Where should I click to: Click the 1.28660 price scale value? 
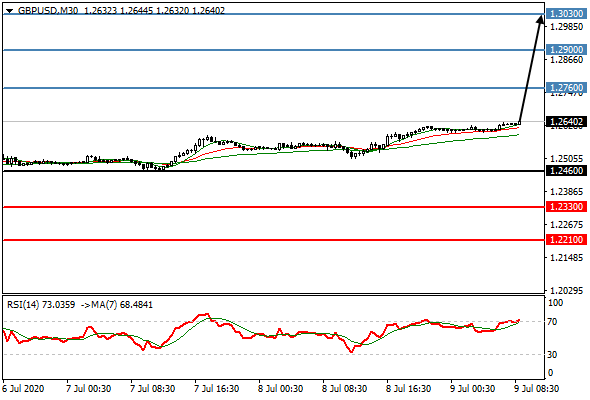567,60
